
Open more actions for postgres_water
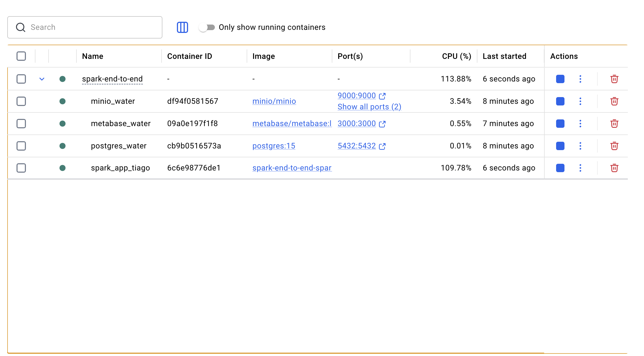(x=580, y=146)
